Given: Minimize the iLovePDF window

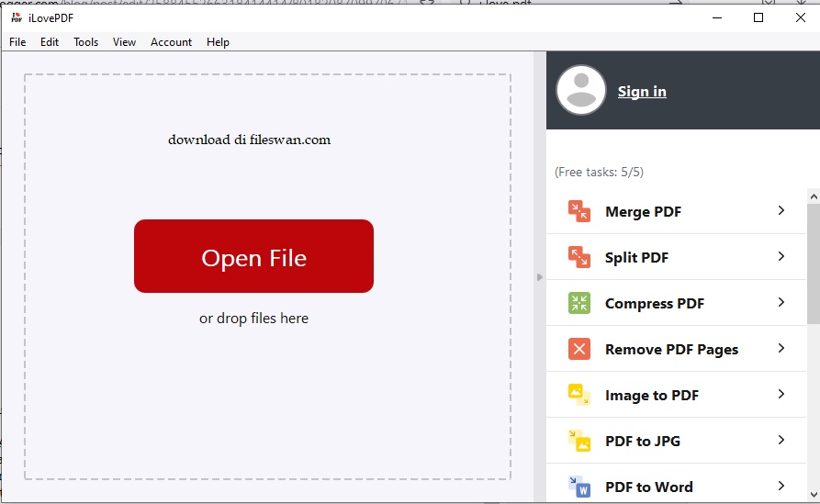Looking at the screenshot, I should (717, 17).
